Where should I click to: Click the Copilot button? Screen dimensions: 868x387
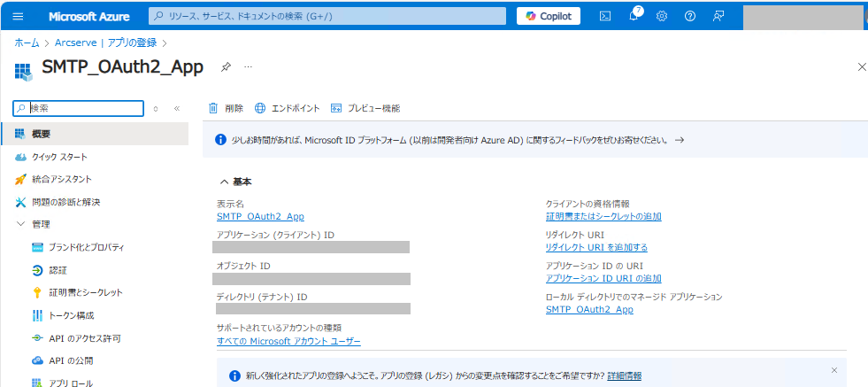point(549,16)
